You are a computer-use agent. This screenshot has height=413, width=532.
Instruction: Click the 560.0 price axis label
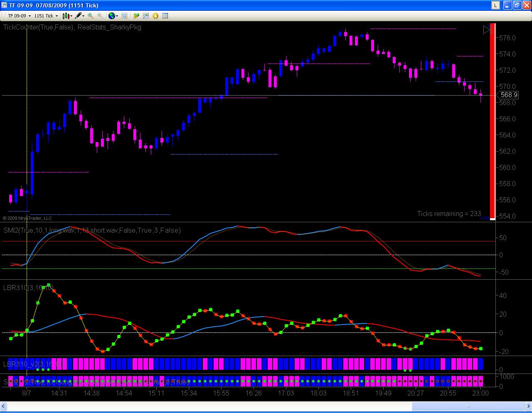507,167
